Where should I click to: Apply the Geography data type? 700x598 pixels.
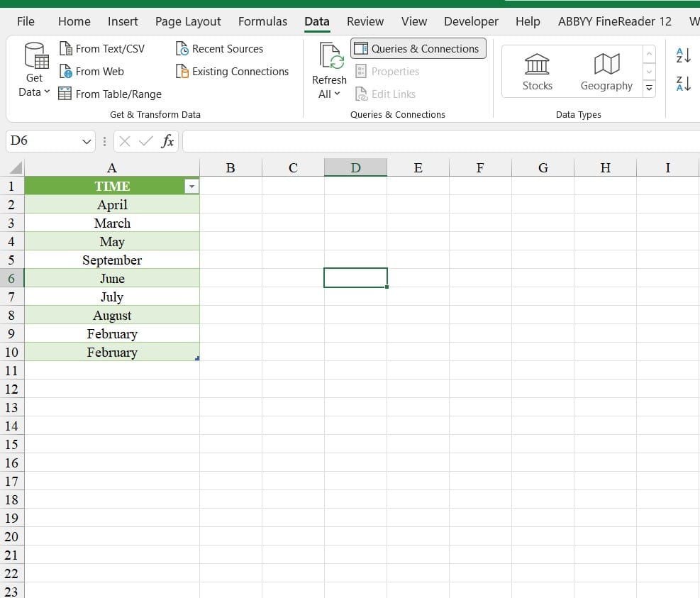point(606,70)
